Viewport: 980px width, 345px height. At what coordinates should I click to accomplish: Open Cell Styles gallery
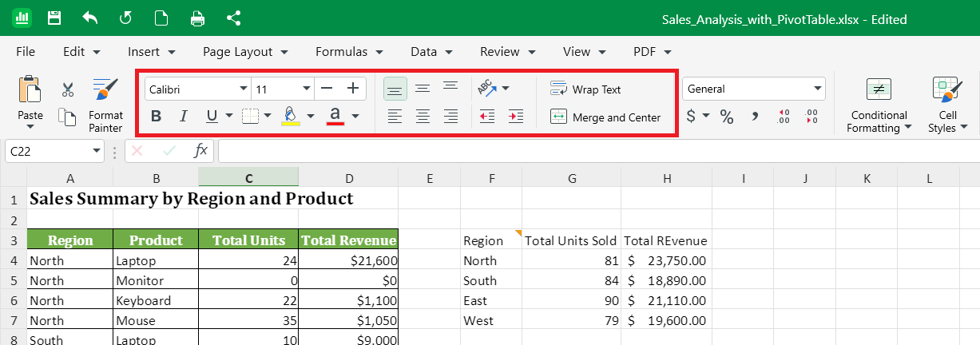(x=947, y=105)
